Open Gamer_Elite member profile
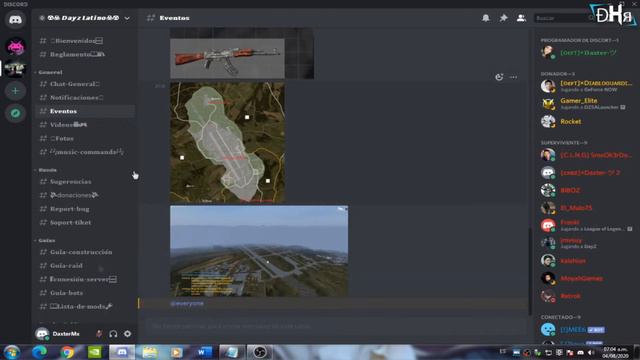Viewport: 640px width, 360px height. coord(587,104)
